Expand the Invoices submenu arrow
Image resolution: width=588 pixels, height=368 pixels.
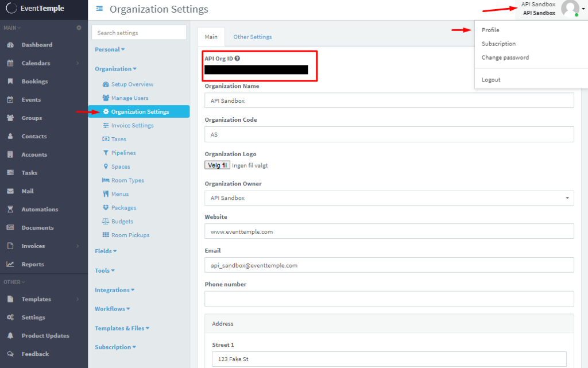78,246
